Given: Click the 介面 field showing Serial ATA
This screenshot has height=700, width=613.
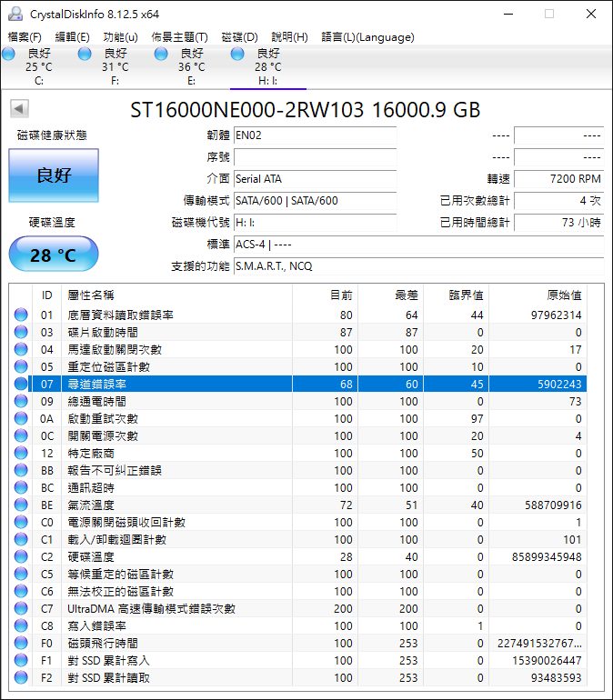Looking at the screenshot, I should point(316,179).
